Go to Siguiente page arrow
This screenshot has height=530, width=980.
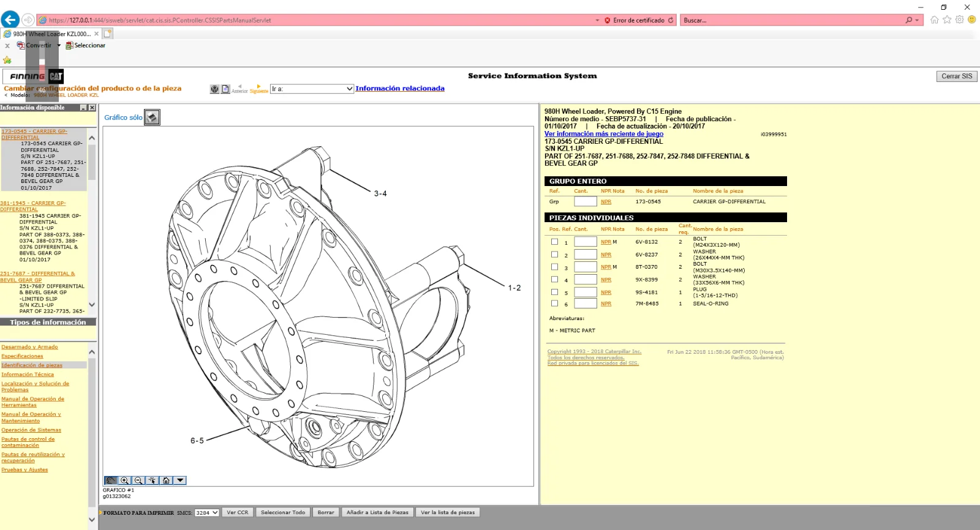[x=258, y=89]
